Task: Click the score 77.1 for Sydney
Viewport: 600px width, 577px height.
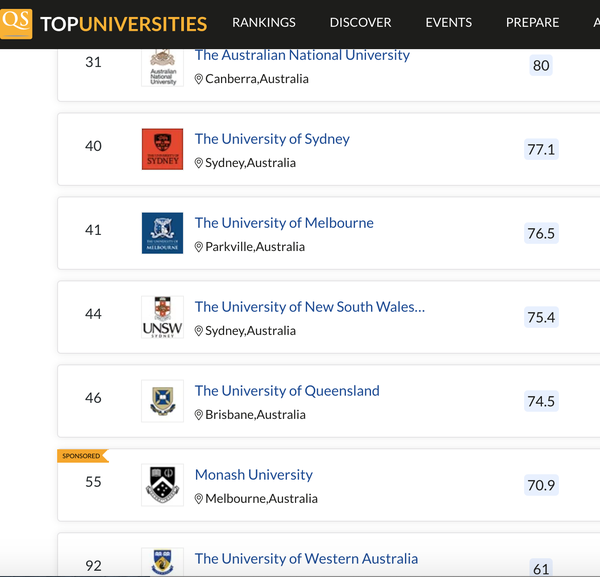Action: pyautogui.click(x=541, y=149)
